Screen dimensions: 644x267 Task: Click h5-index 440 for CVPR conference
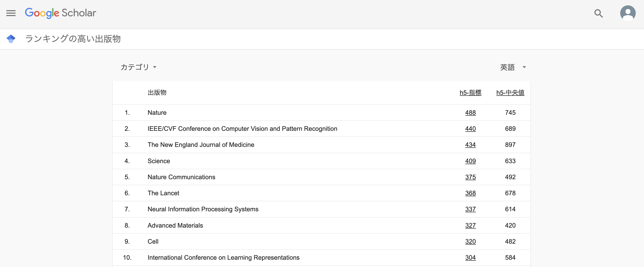point(470,129)
